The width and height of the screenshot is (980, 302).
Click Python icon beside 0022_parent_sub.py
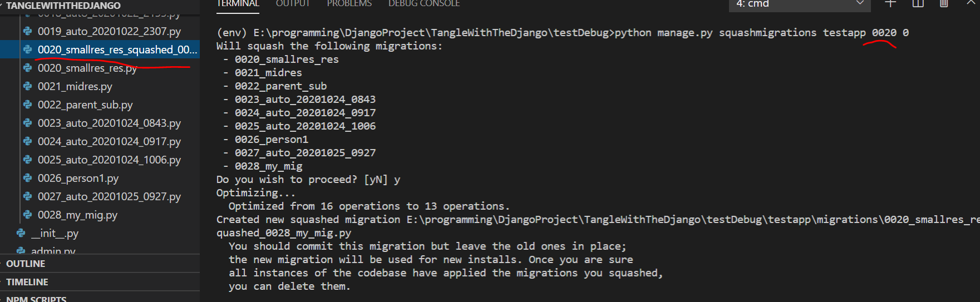tap(27, 105)
